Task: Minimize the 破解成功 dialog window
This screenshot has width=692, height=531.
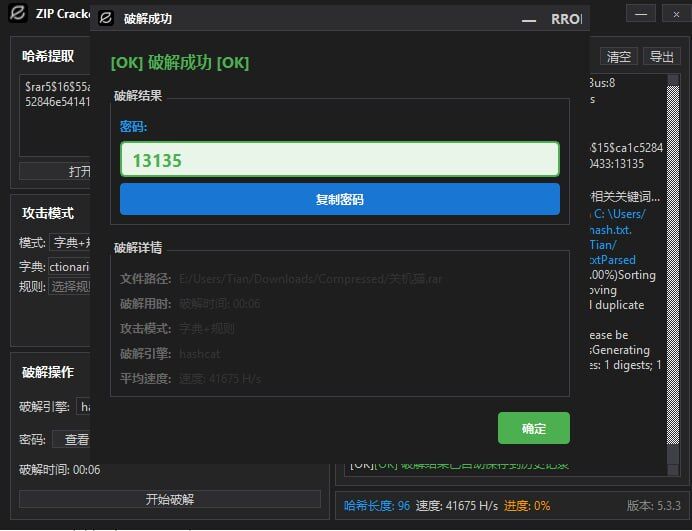Action: point(528,19)
